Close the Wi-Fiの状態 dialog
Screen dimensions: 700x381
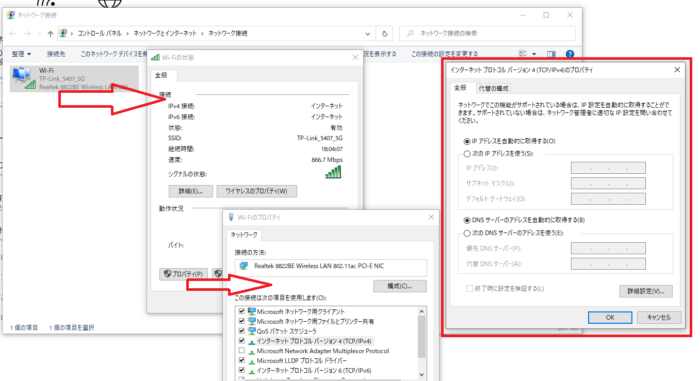point(355,58)
